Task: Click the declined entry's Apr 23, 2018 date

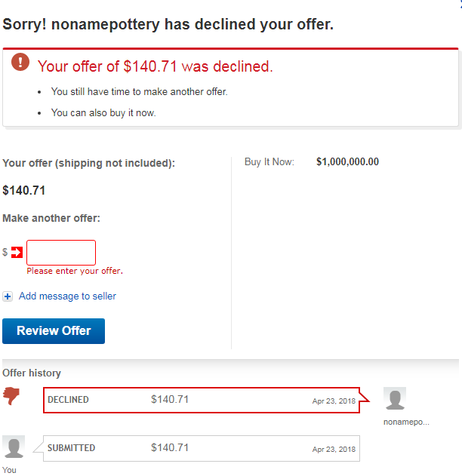Action: pyautogui.click(x=334, y=401)
